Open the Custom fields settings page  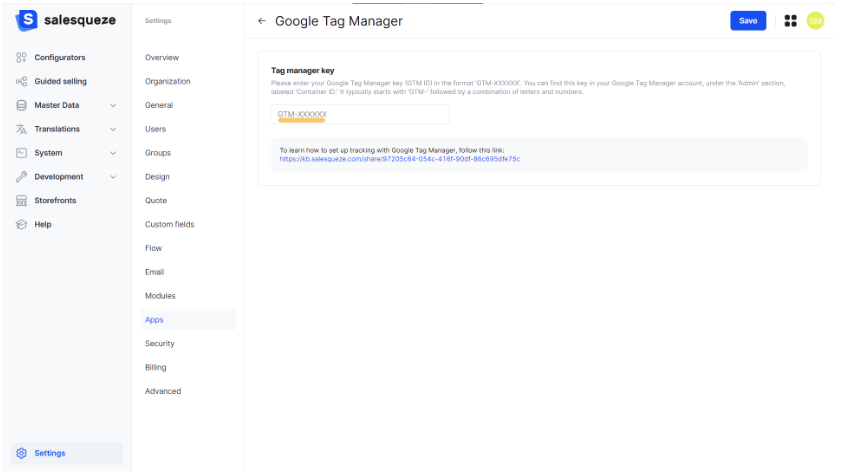(x=170, y=224)
